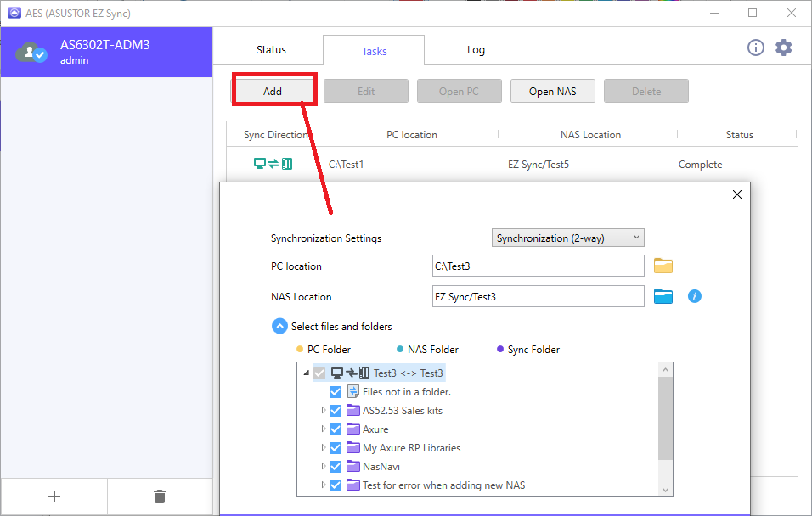812x516 pixels.
Task: Expand the NasNavi tree node
Action: [x=323, y=466]
